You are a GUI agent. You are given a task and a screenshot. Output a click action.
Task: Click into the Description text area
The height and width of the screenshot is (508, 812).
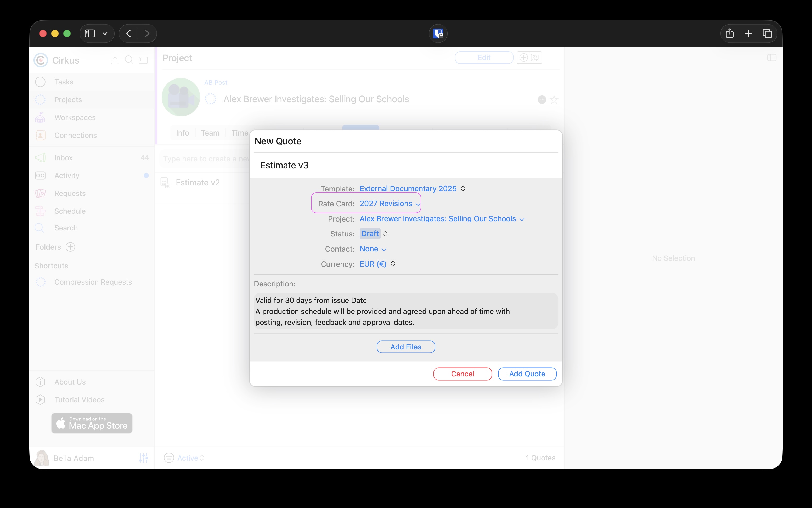tap(406, 311)
